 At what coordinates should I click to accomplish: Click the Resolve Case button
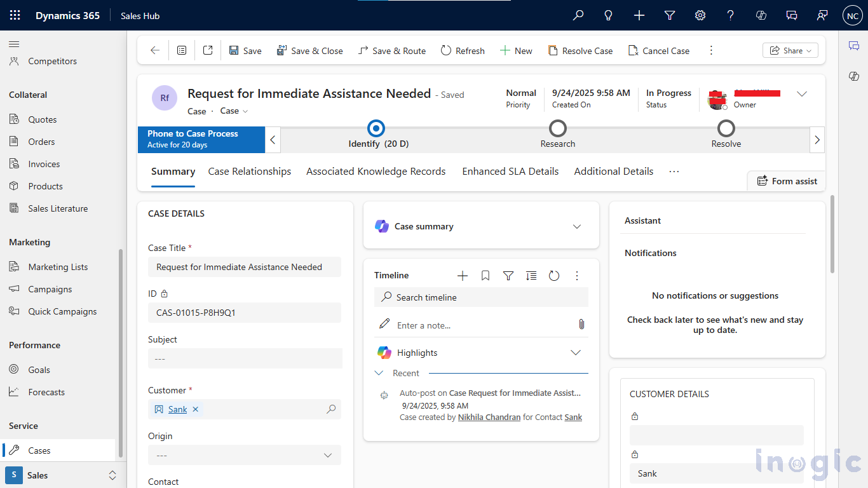click(580, 51)
